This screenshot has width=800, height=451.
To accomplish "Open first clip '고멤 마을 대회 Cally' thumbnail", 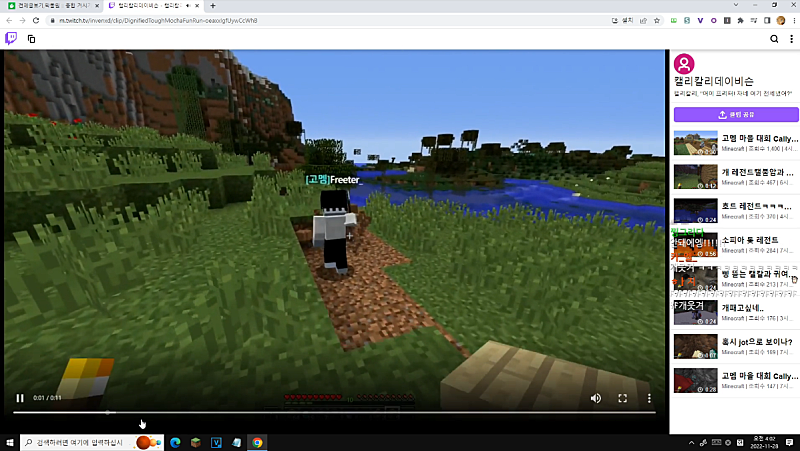I will (695, 143).
